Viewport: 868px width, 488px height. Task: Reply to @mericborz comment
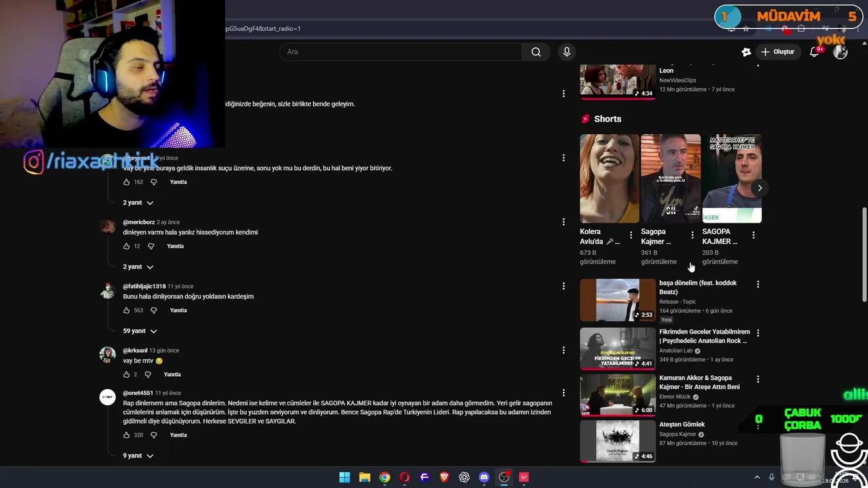coord(176,246)
